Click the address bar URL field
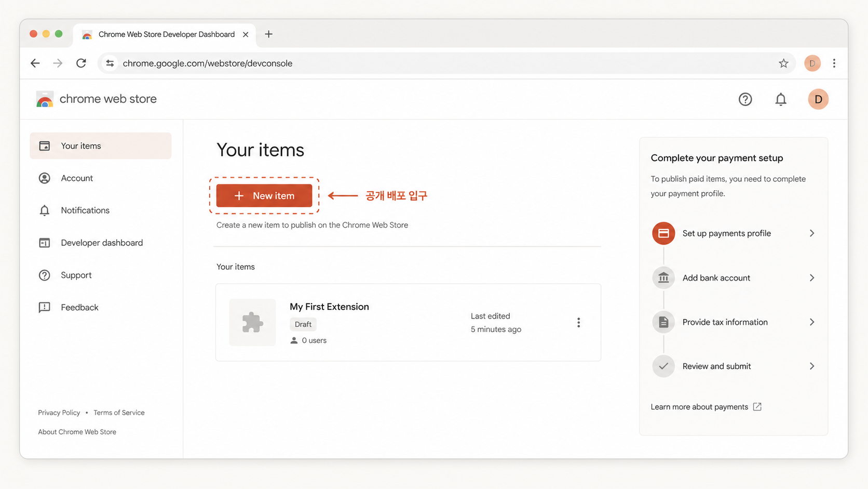The image size is (868, 489). 446,63
